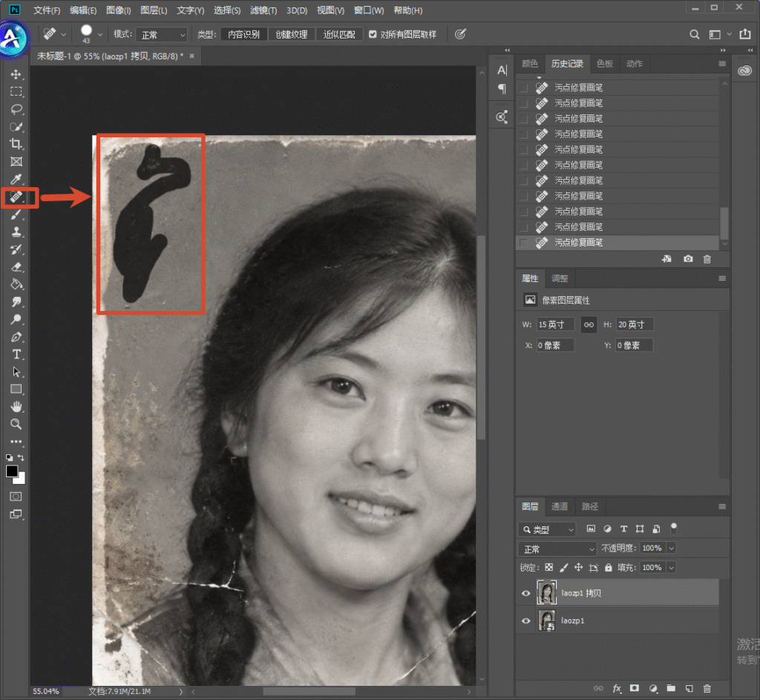Screen dimensions: 760x700
Task: Toggle Quick Mask mode
Action: 16,497
